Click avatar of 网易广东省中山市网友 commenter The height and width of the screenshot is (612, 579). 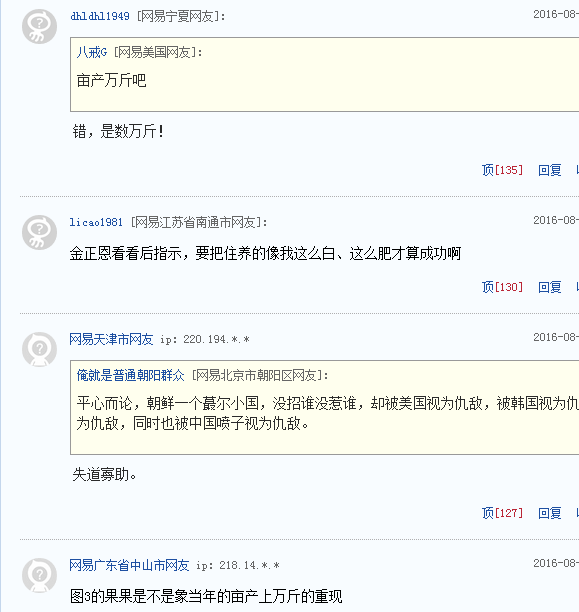point(39,575)
